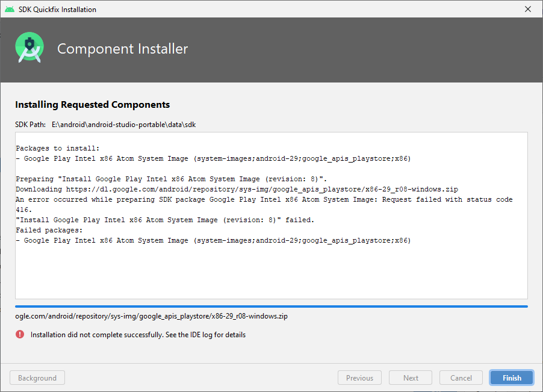
Task: Click the Installing Requested Components heading
Action: point(93,105)
